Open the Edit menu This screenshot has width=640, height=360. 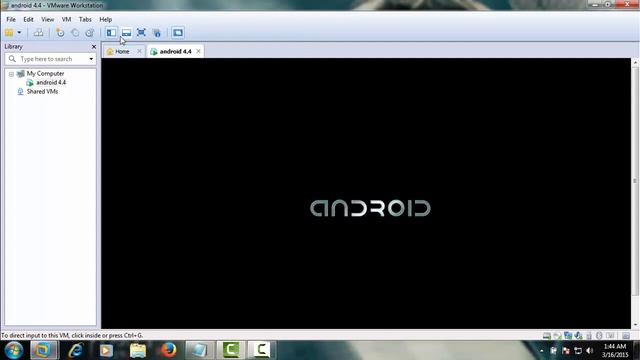click(28, 19)
